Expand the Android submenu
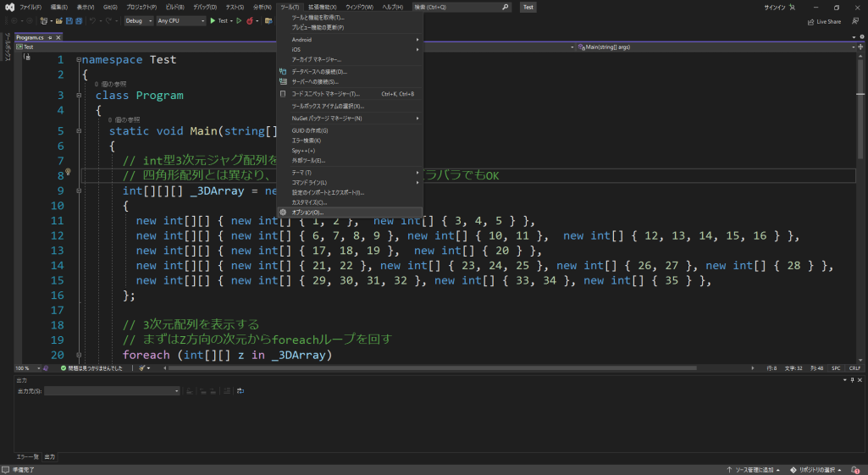The image size is (868, 475). point(350,40)
